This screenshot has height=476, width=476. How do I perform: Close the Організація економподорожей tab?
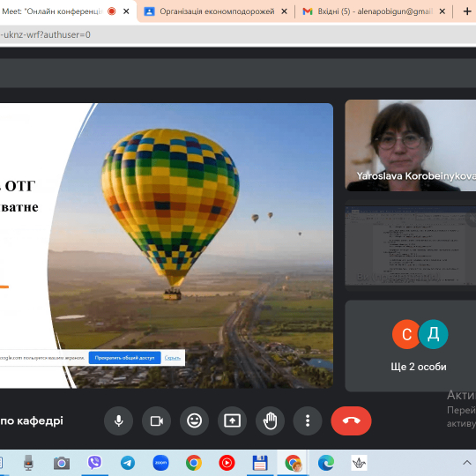(284, 11)
